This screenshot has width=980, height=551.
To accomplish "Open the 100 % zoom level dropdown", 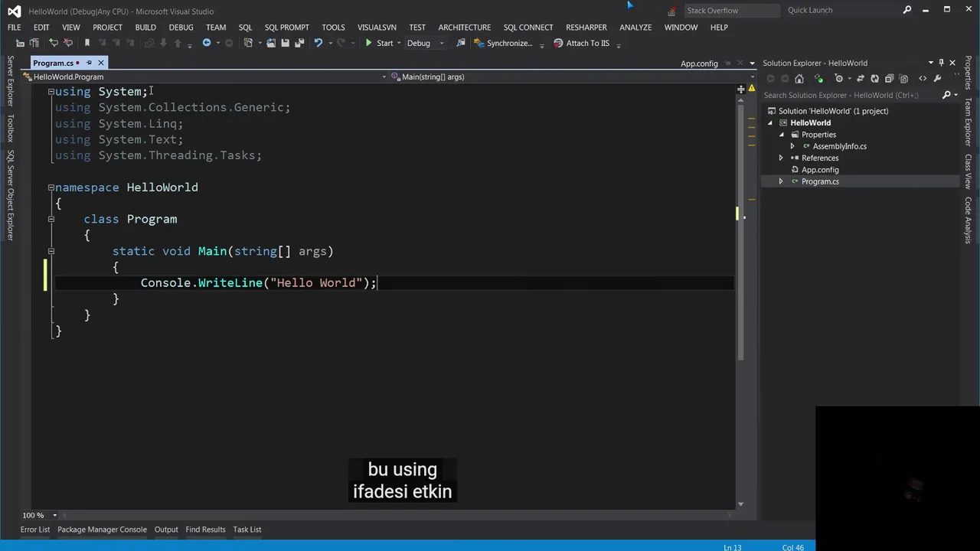I will [54, 515].
